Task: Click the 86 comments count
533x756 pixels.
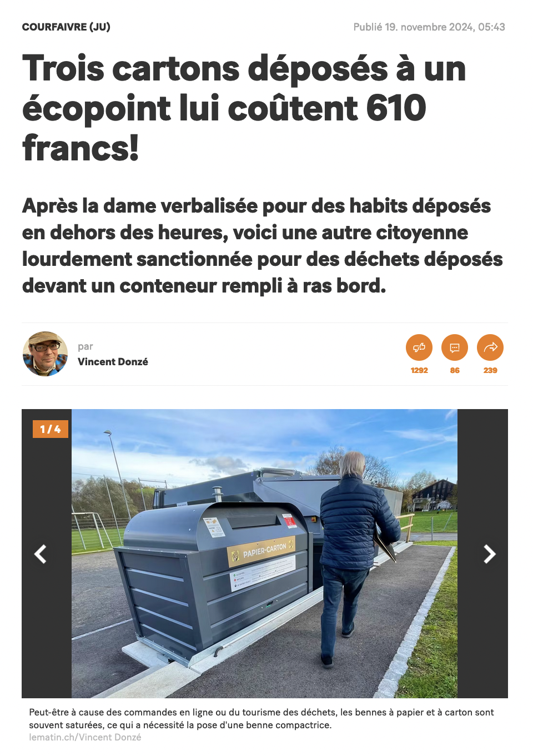Action: [x=455, y=370]
